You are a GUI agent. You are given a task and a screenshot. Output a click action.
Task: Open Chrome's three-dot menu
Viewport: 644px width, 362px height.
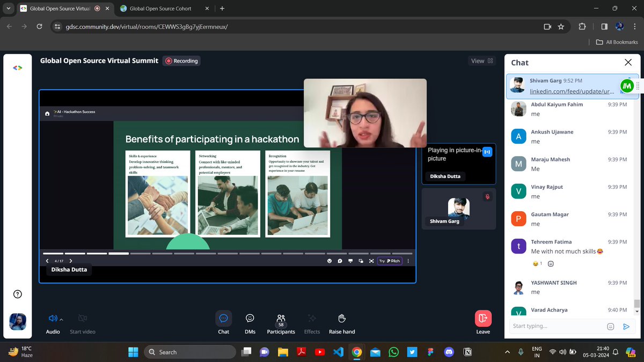[x=634, y=26]
